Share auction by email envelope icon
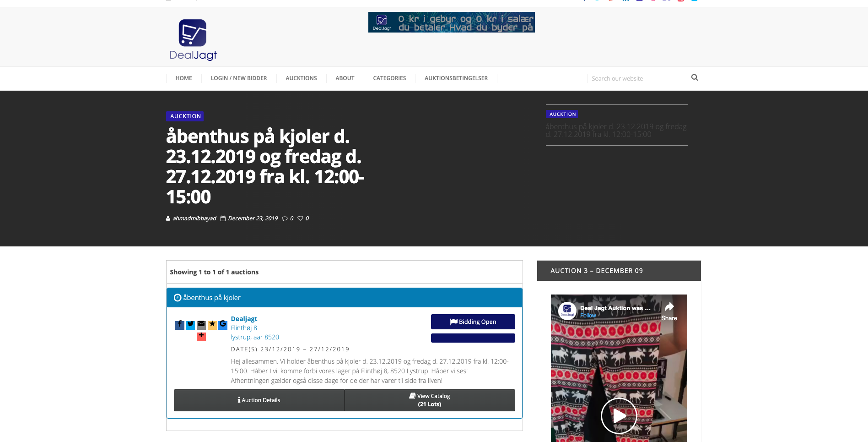This screenshot has height=442, width=868. pyautogui.click(x=201, y=325)
